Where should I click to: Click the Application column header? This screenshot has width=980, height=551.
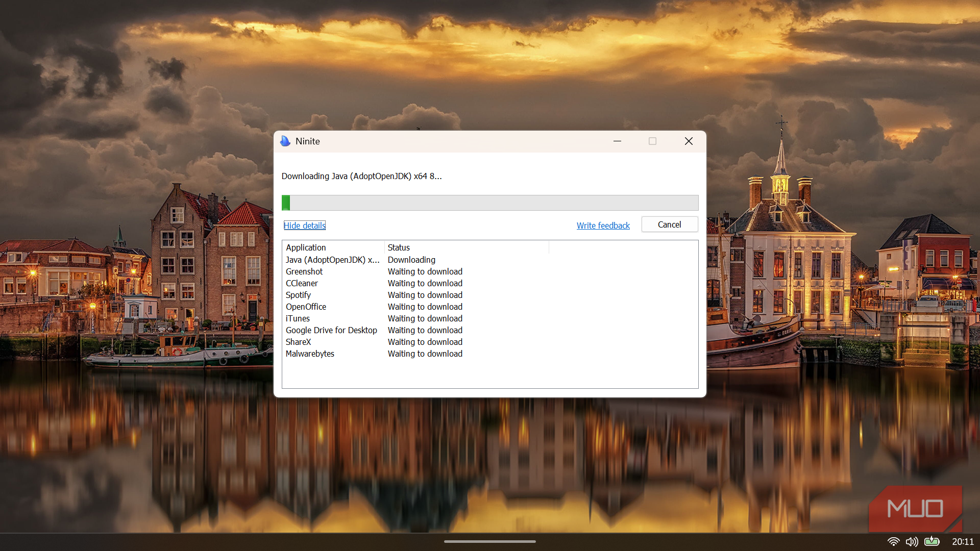pos(333,247)
